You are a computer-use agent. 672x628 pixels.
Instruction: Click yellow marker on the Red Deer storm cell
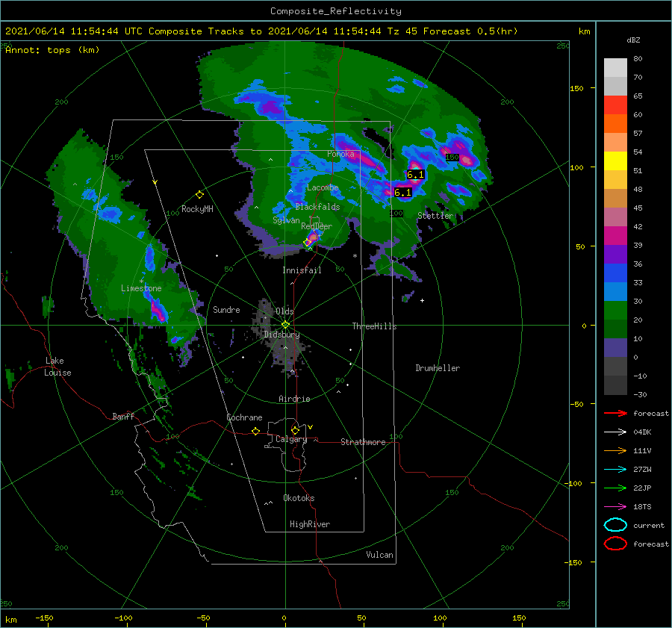click(x=308, y=242)
